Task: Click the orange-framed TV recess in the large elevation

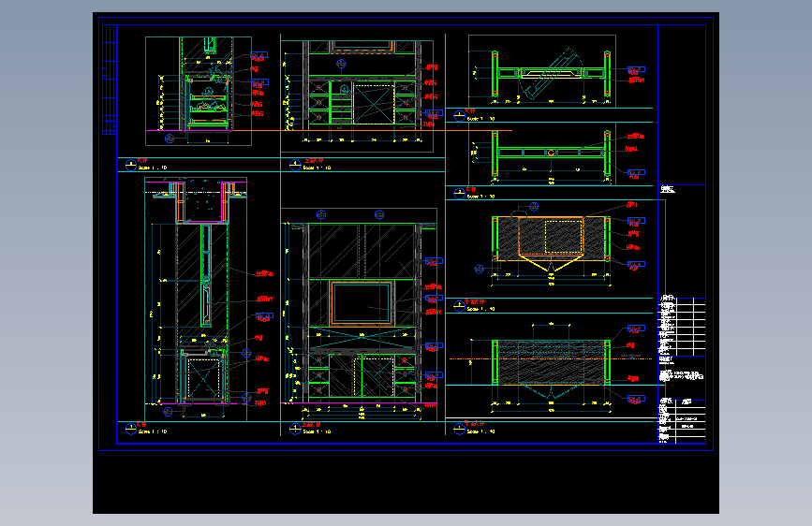Action: [362, 303]
